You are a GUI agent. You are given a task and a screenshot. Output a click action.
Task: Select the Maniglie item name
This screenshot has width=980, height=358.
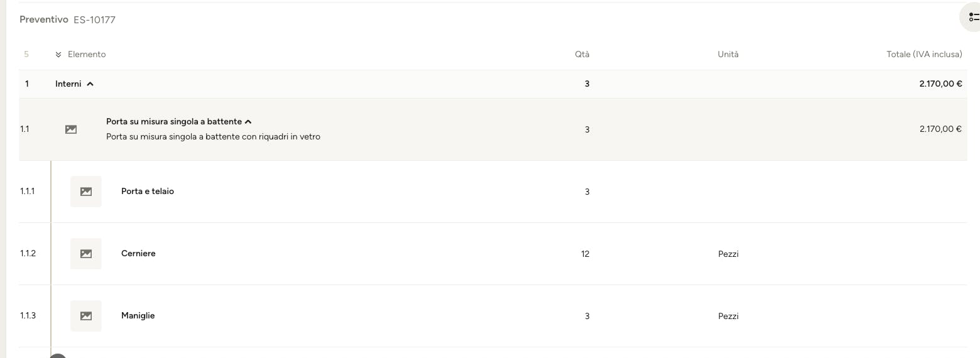click(x=138, y=316)
